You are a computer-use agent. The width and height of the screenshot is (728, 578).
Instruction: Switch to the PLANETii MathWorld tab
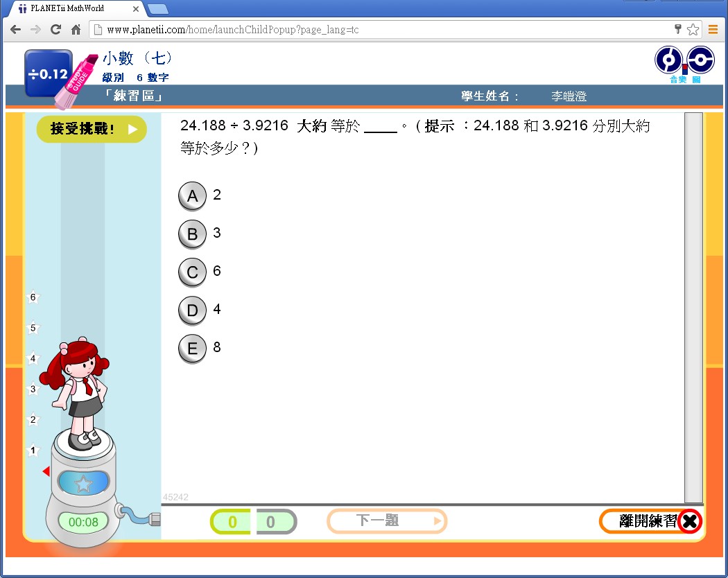tap(69, 9)
